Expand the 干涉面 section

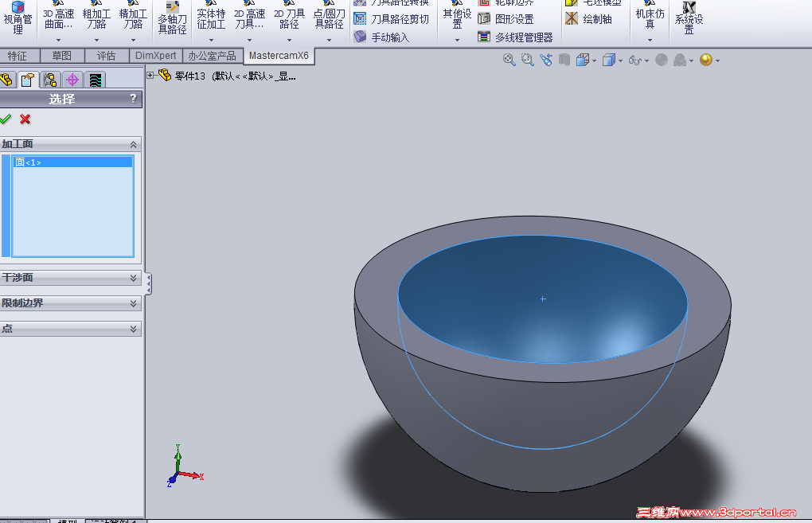pyautogui.click(x=133, y=278)
